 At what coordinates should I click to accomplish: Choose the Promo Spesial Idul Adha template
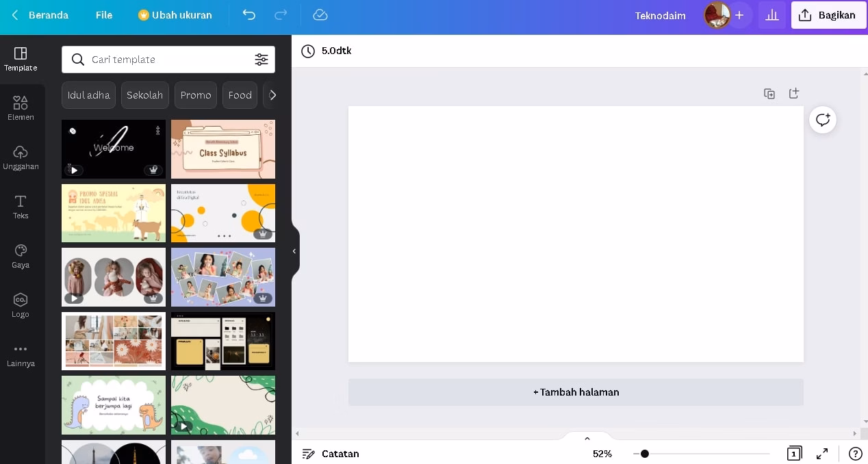click(x=114, y=213)
